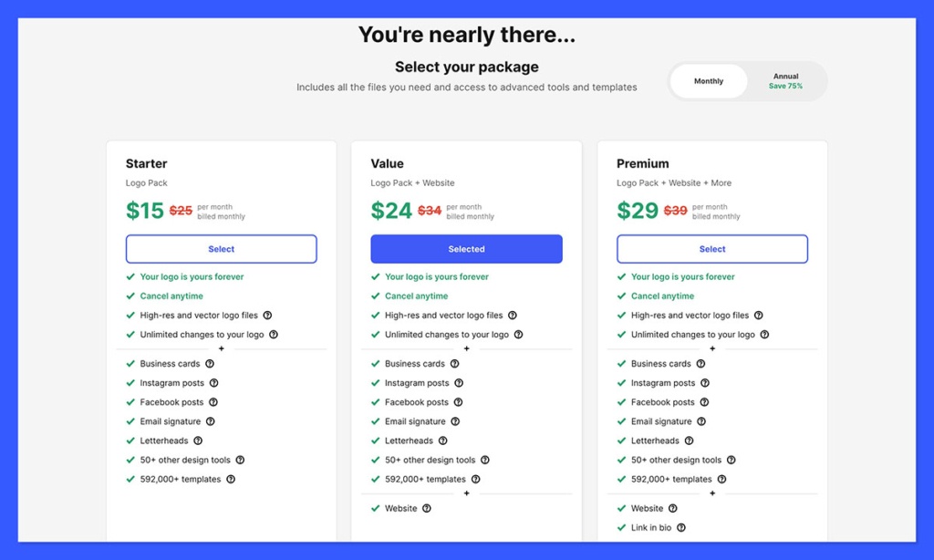Click the info icon beside Unlimited changes in Starter

pyautogui.click(x=272, y=334)
